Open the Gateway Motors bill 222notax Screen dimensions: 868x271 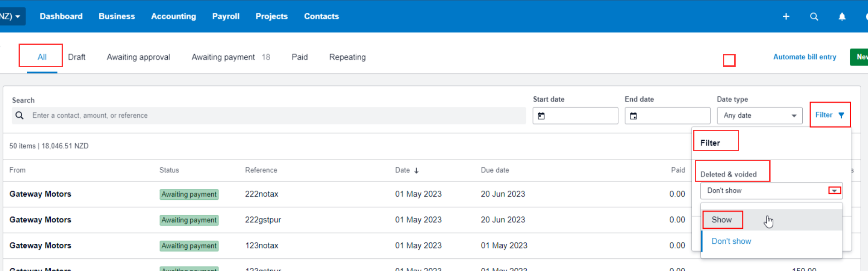pyautogui.click(x=40, y=194)
